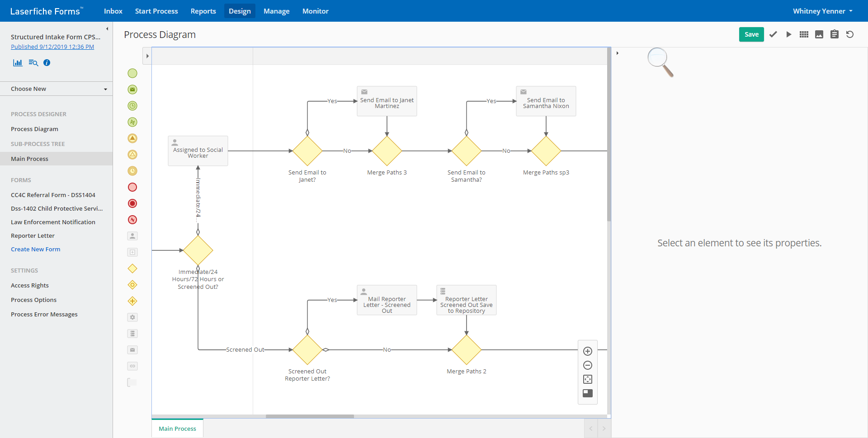Open the Create New Form link

(x=35, y=250)
